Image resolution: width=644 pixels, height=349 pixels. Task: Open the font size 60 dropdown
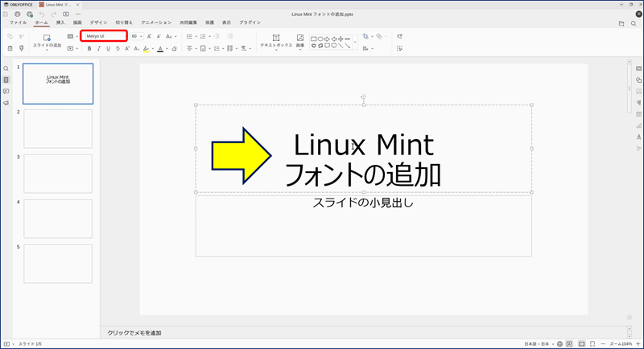tap(141, 36)
